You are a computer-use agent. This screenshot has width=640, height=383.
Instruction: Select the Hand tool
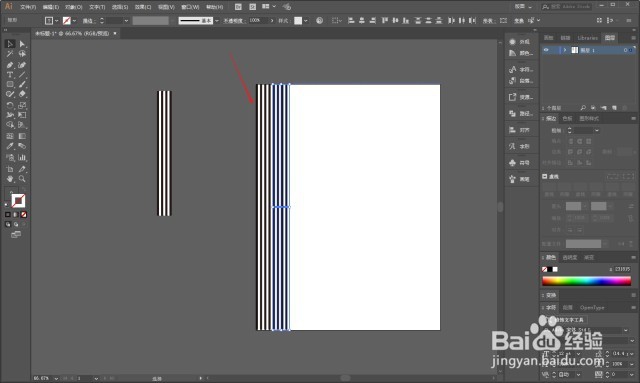pyautogui.click(x=10, y=179)
